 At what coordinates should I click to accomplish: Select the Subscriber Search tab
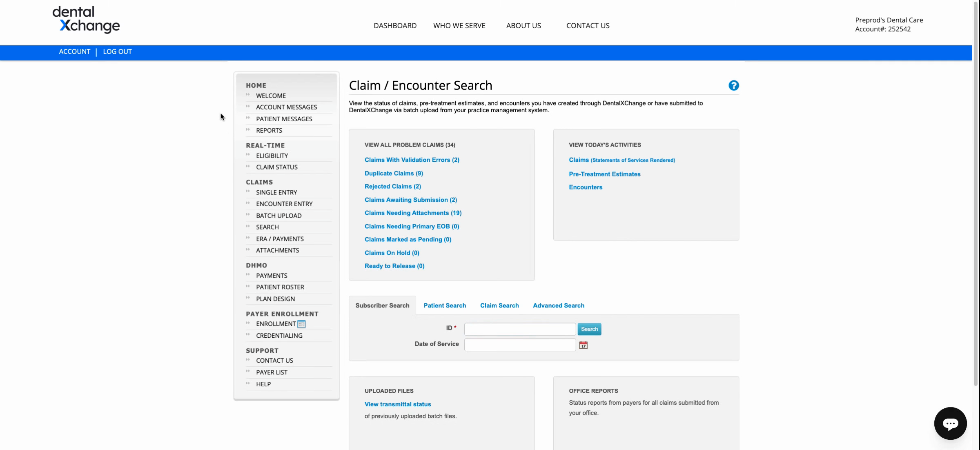[x=382, y=305]
